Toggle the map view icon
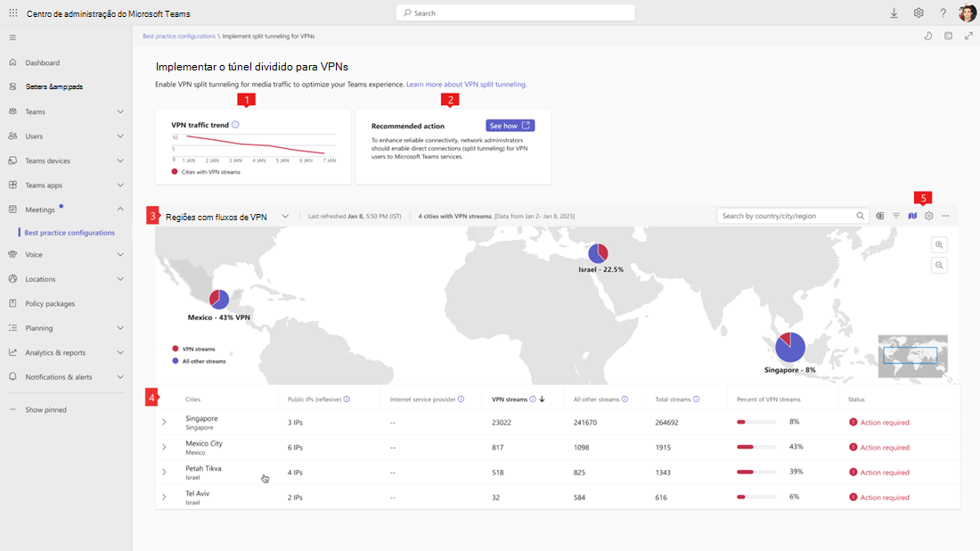The image size is (980, 551). point(912,216)
